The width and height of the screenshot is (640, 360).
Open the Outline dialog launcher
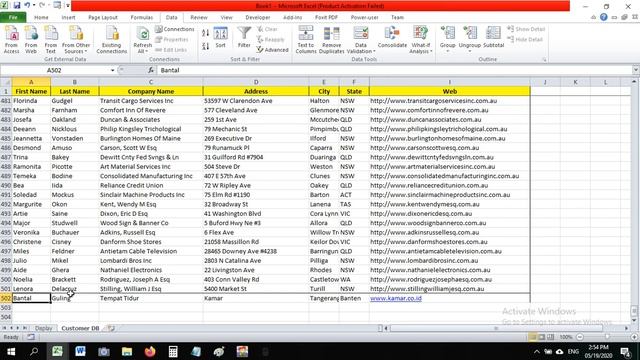pos(544,60)
